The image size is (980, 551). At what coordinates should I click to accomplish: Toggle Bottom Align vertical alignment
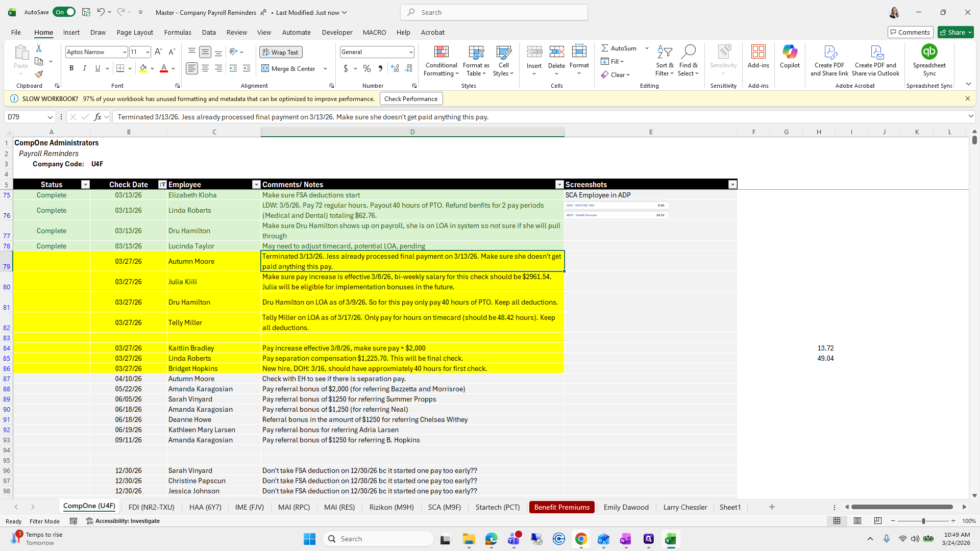[x=218, y=52]
